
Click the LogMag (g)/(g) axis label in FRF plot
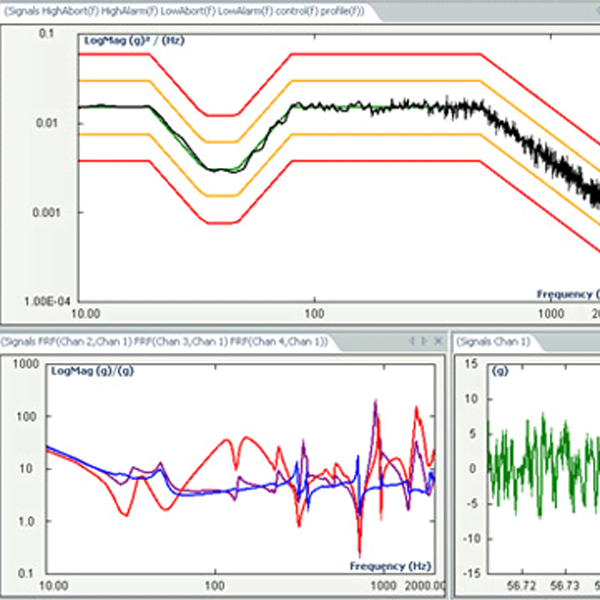(92, 372)
